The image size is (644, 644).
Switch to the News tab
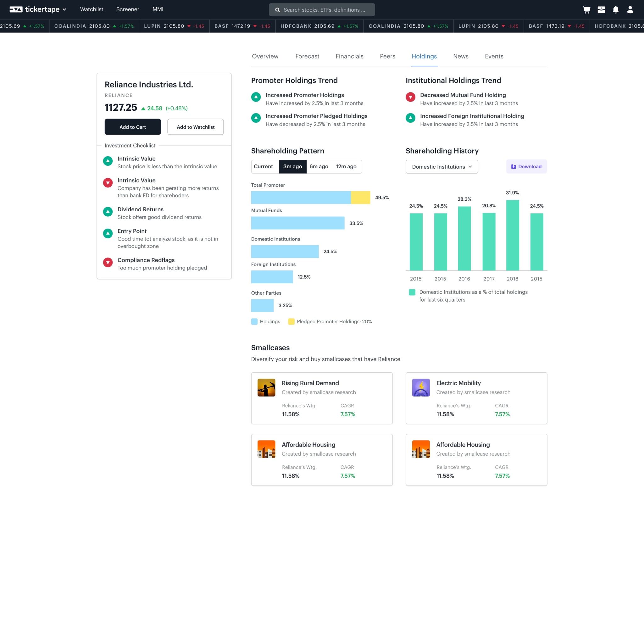click(461, 56)
